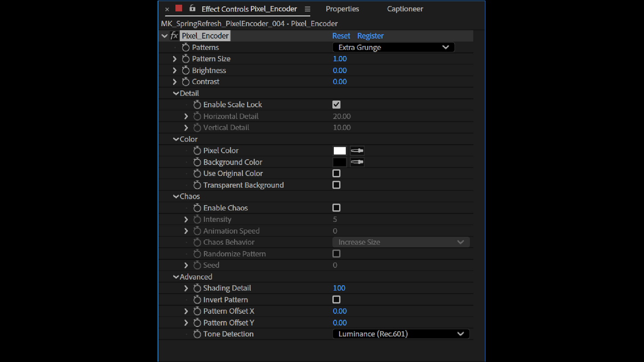Select the Background Color eyedropper
This screenshot has width=644, height=362.
tap(357, 162)
